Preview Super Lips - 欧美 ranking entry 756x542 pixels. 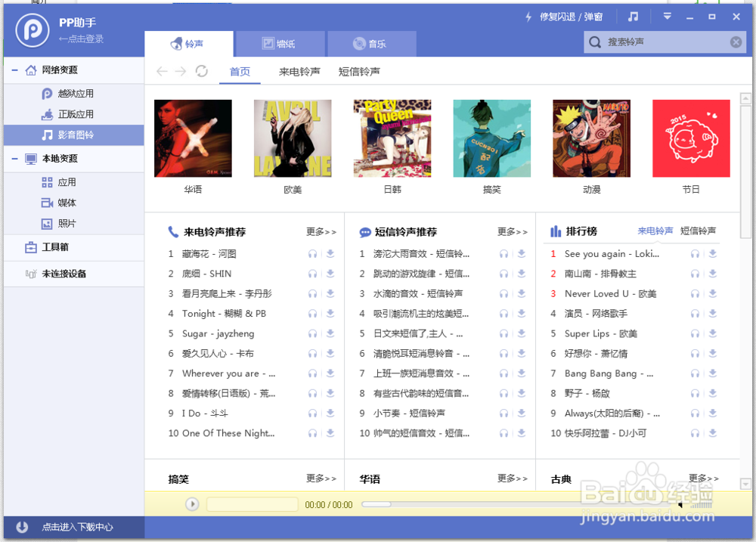tap(695, 333)
